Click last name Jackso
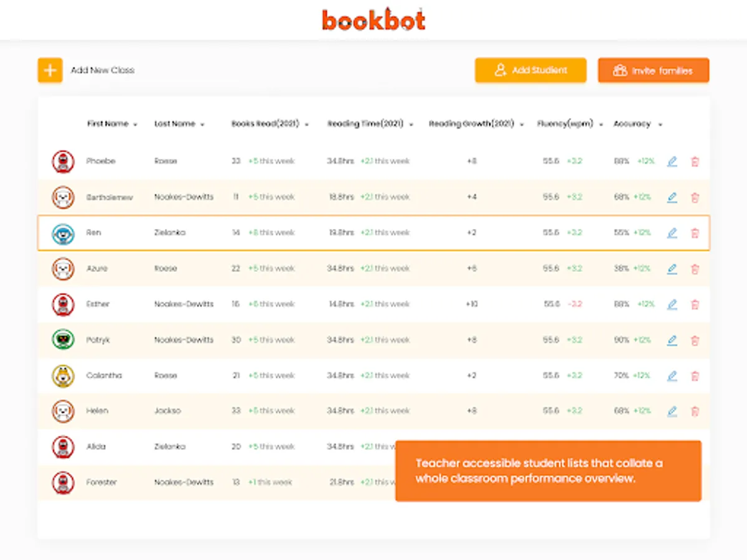Viewport: 747px width, 560px height. (x=167, y=411)
